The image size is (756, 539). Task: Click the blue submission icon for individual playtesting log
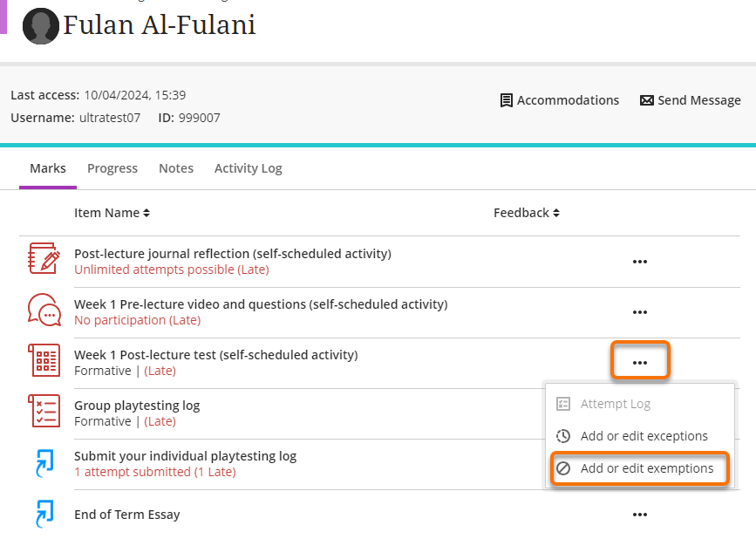(x=44, y=462)
